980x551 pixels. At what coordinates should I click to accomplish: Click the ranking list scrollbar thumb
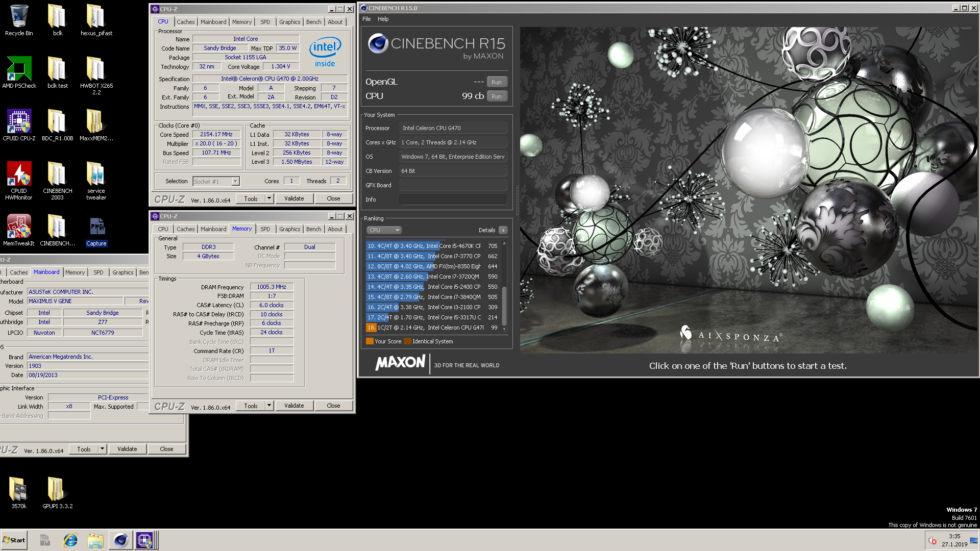(504, 306)
